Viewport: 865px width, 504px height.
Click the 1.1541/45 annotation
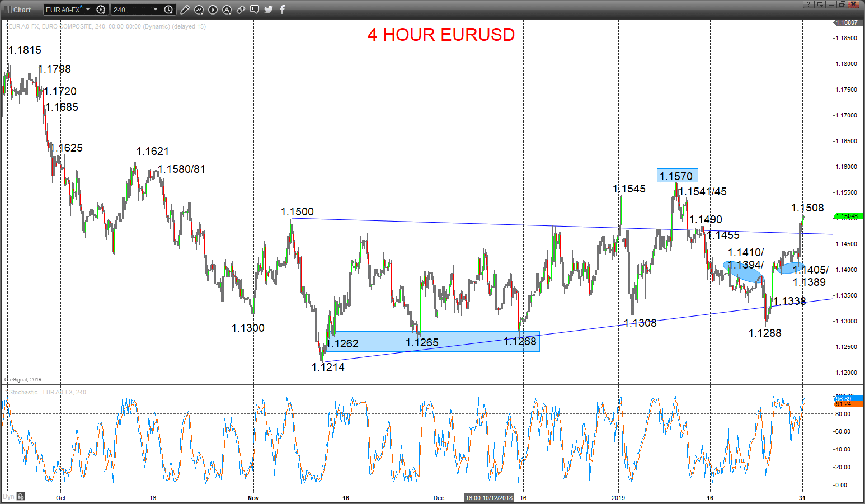[x=703, y=191]
